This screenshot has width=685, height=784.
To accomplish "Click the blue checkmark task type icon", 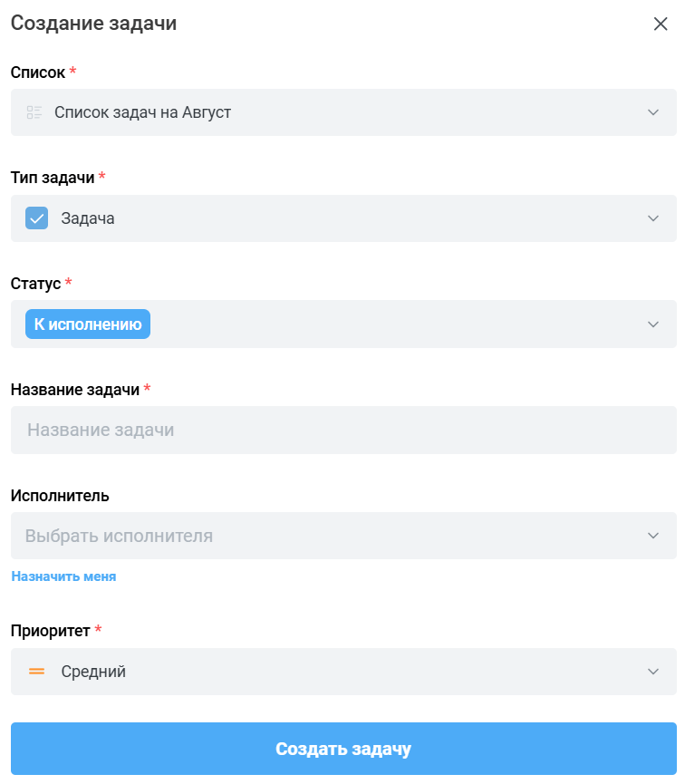I will tap(36, 218).
